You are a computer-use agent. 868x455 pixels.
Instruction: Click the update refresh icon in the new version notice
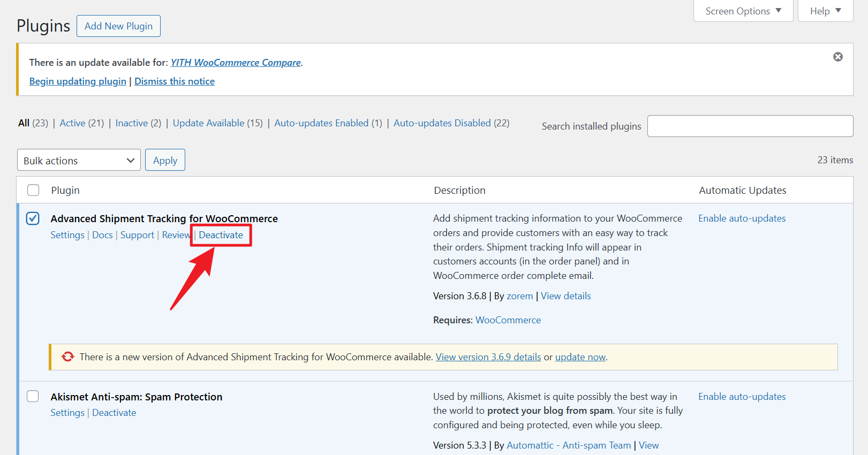[67, 357]
